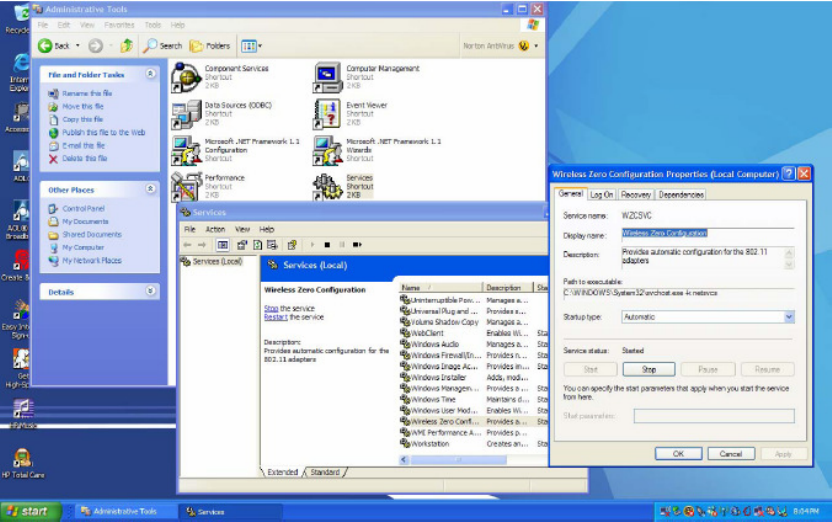The width and height of the screenshot is (832, 522).
Task: Open File menu in Services window
Action: click(189, 229)
